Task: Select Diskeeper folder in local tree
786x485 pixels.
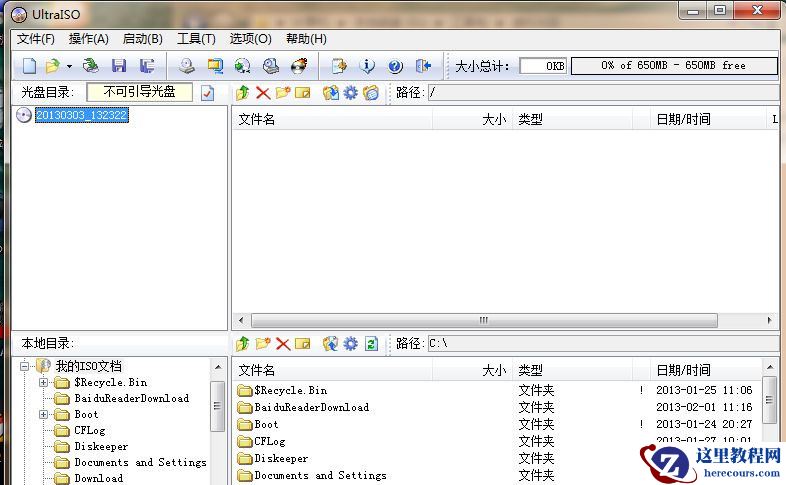Action: click(x=101, y=446)
